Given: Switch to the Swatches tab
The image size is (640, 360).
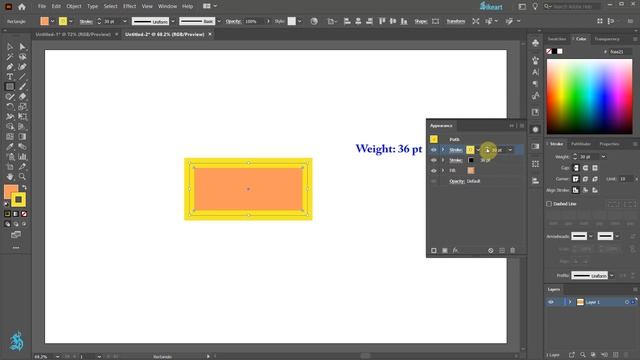Looking at the screenshot, I should (557, 39).
